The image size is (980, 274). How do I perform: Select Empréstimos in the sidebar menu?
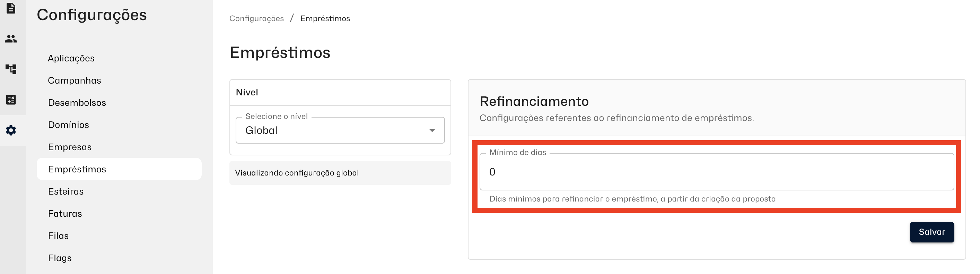tap(77, 169)
